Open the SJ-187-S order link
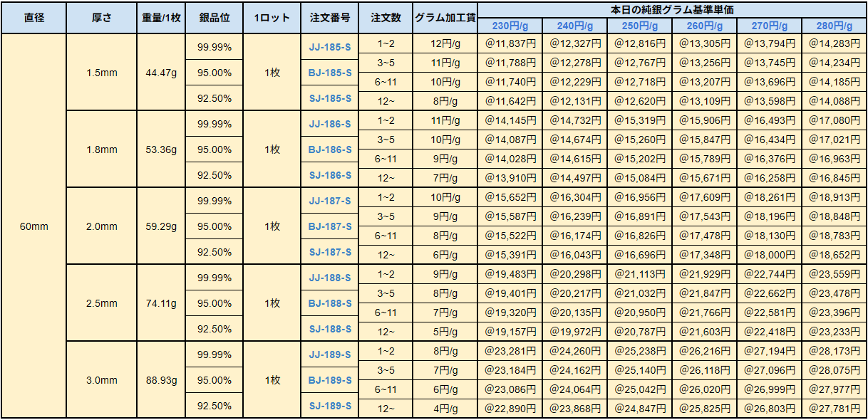 [329, 253]
